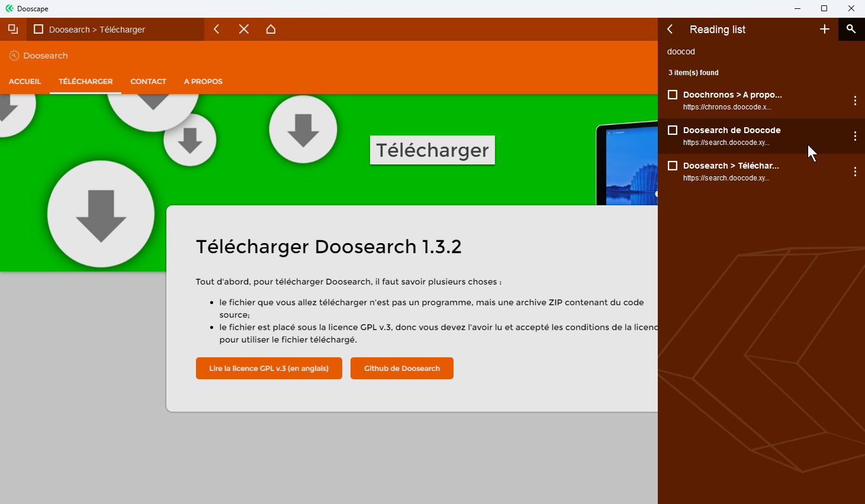Select the Doosearch > Téléchar... item checkbox
This screenshot has height=504, width=865.
click(x=673, y=166)
